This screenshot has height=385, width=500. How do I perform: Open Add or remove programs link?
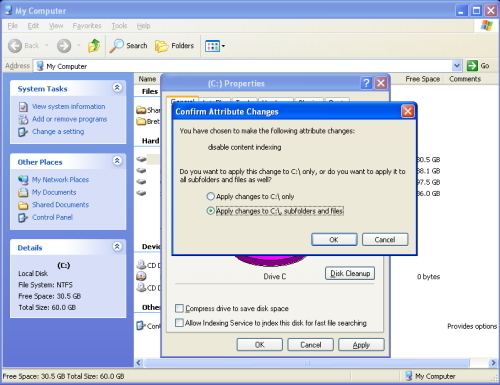(70, 119)
